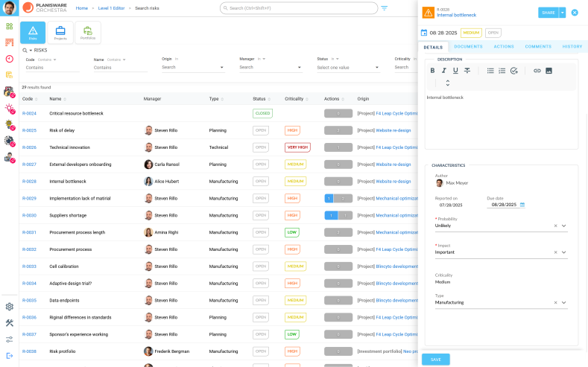Switch to the History tab
This screenshot has height=367, width=588.
pyautogui.click(x=572, y=46)
